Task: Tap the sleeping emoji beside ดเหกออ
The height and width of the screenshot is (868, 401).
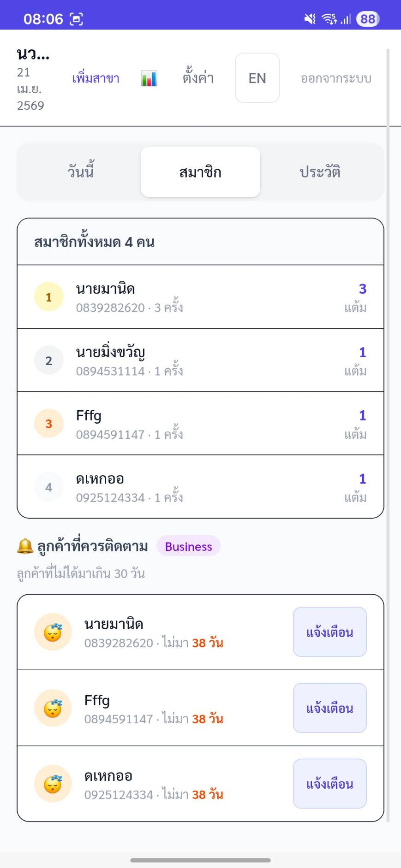Action: coord(53,784)
